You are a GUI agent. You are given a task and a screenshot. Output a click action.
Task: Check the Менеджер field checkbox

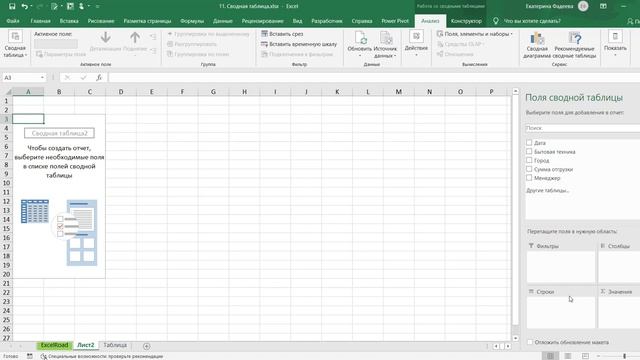point(529,178)
